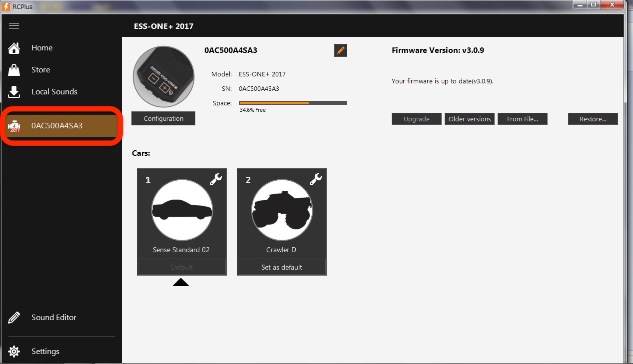The height and width of the screenshot is (364, 633).
Task: Click the Older versions button
Action: tap(469, 119)
